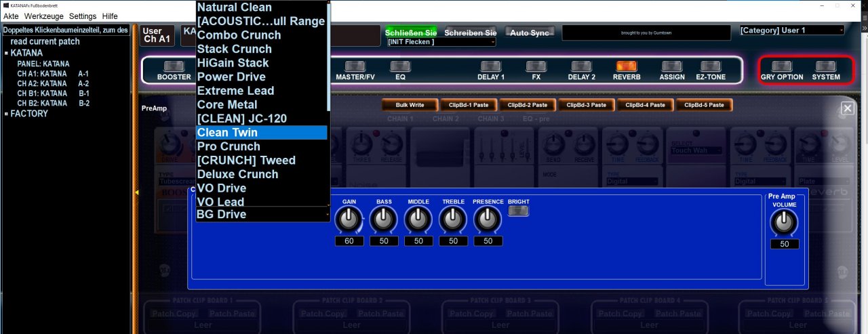Image resolution: width=868 pixels, height=334 pixels.
Task: Open the SYSTEM settings panel
Action: [826, 66]
